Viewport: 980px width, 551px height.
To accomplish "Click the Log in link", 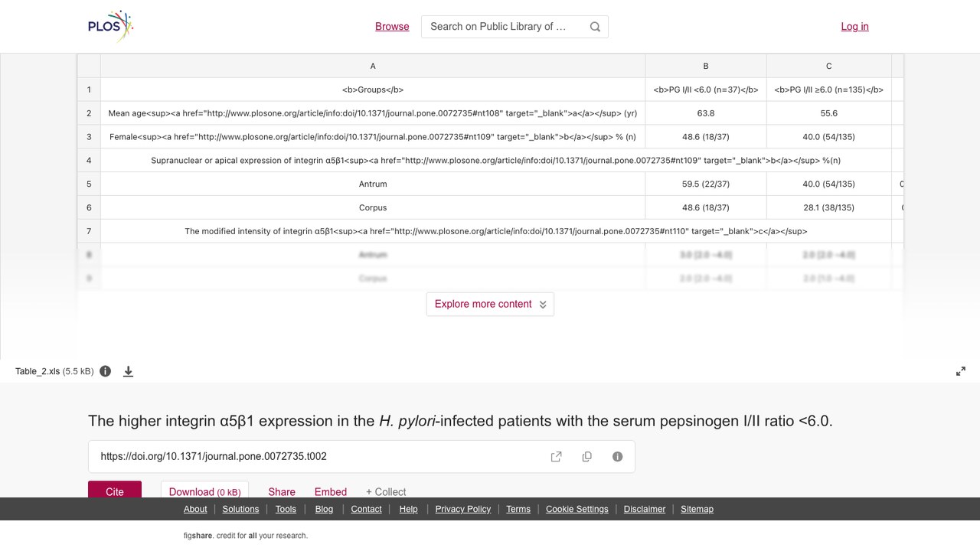I will (x=854, y=26).
